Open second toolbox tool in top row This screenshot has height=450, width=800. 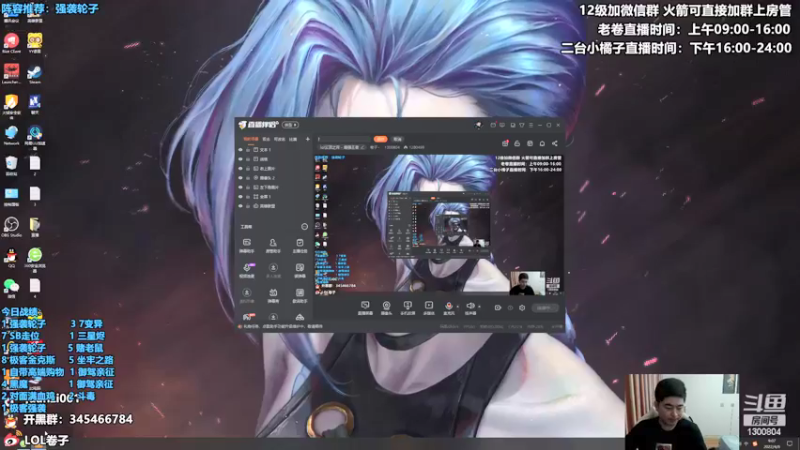(x=273, y=245)
